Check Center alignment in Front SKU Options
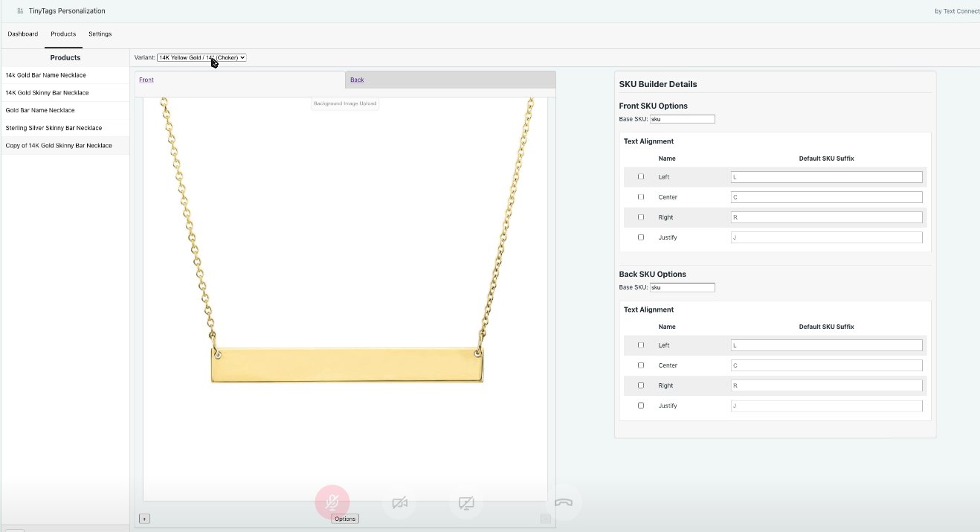Viewport: 980px width, 532px height. point(641,197)
